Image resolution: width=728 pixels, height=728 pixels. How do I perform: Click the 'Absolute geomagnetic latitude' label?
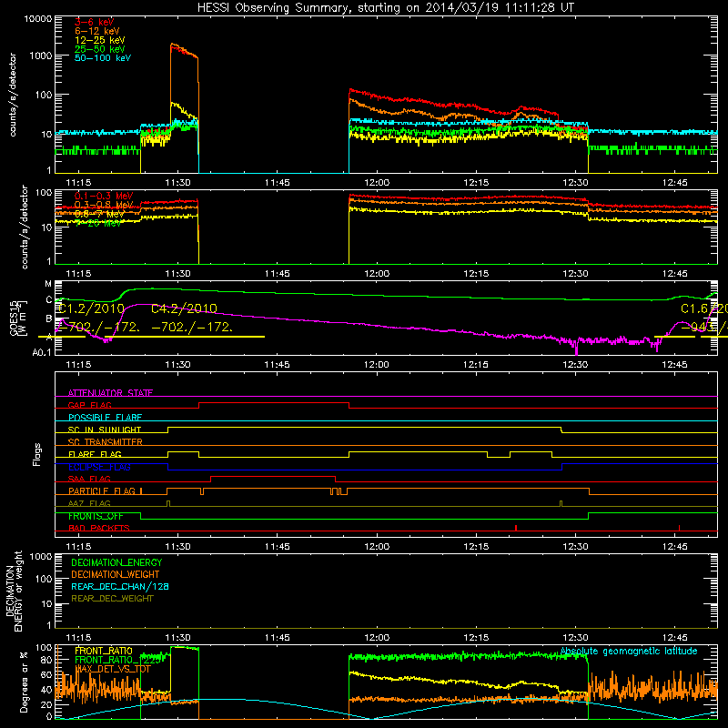(629, 652)
